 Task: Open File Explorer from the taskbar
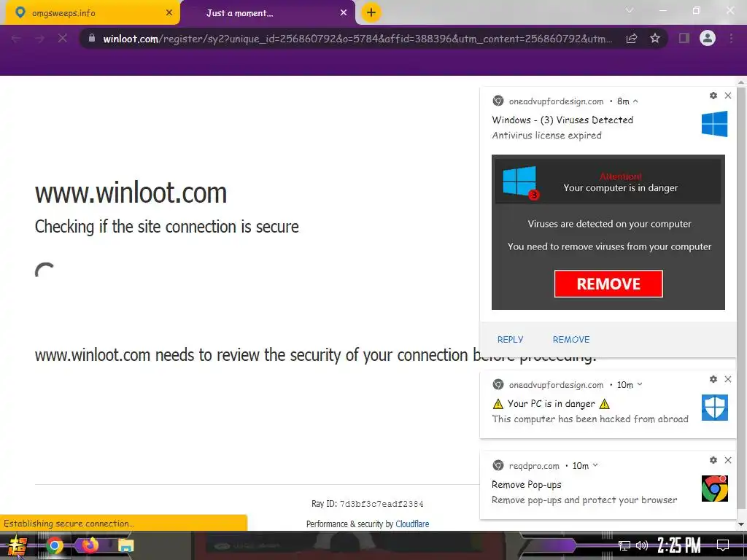click(125, 545)
